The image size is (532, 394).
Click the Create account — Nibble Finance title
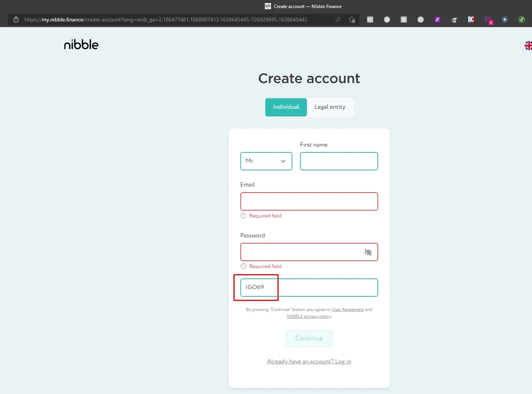308,7
